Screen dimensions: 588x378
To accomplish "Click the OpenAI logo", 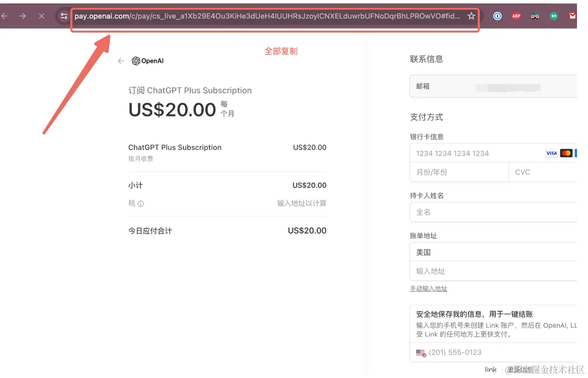I will tap(148, 61).
